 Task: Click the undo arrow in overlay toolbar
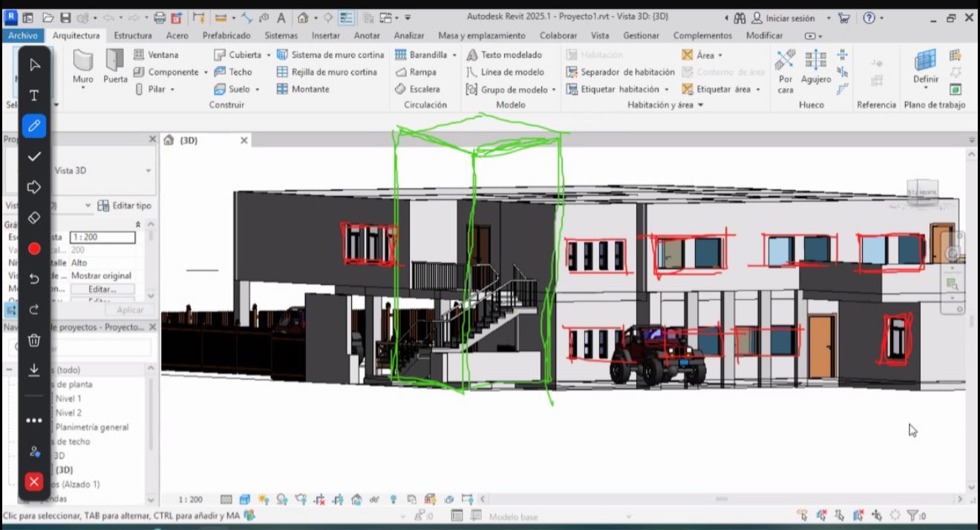(x=34, y=279)
